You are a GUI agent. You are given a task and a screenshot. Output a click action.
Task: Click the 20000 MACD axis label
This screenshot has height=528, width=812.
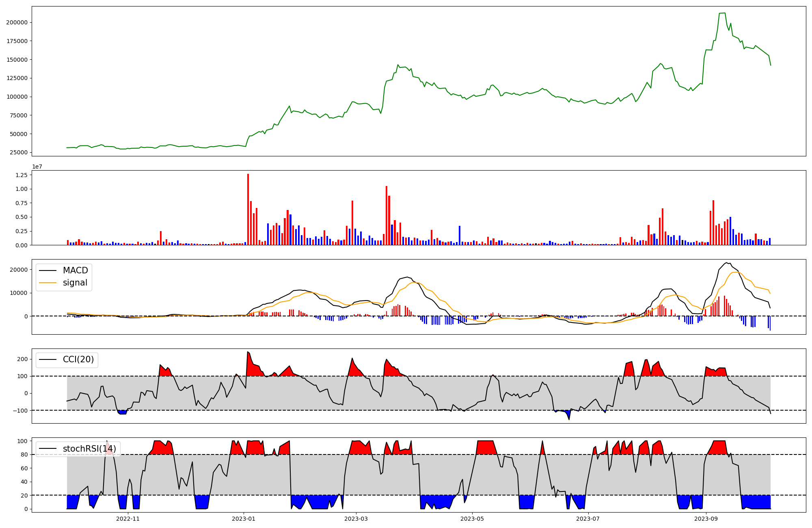[19, 270]
